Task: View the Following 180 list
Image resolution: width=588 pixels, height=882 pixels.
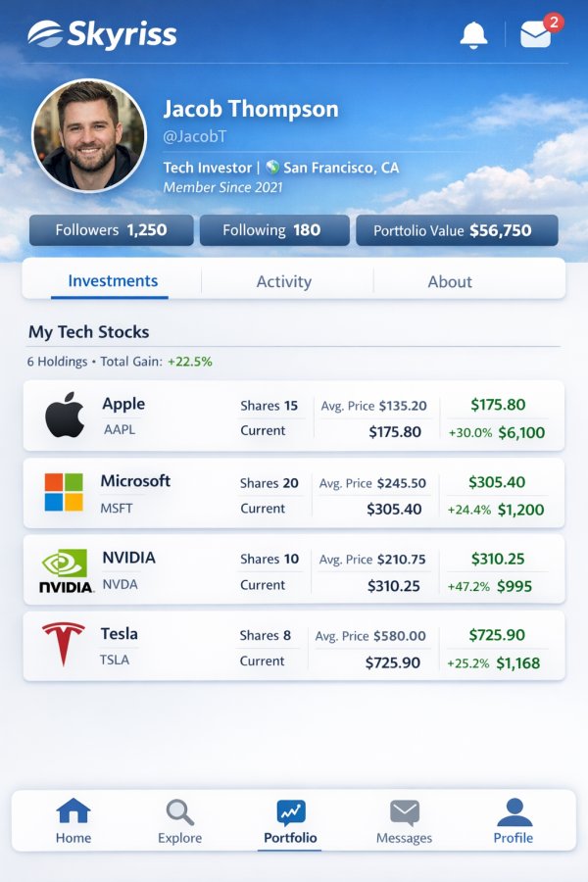Action: coord(274,231)
